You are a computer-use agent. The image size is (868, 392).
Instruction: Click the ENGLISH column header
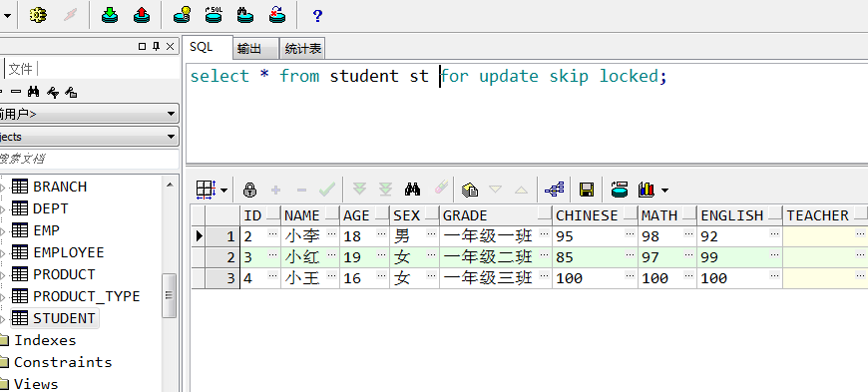coord(739,214)
